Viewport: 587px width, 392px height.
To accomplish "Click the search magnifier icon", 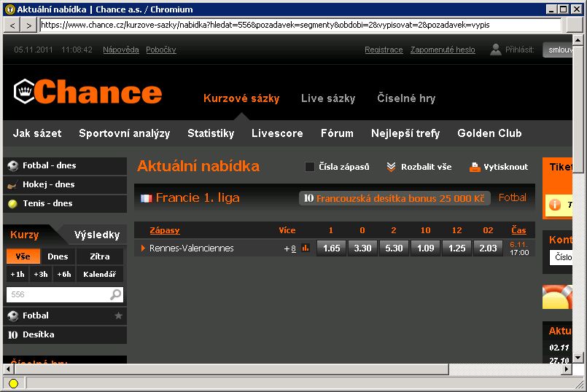I will 116,294.
